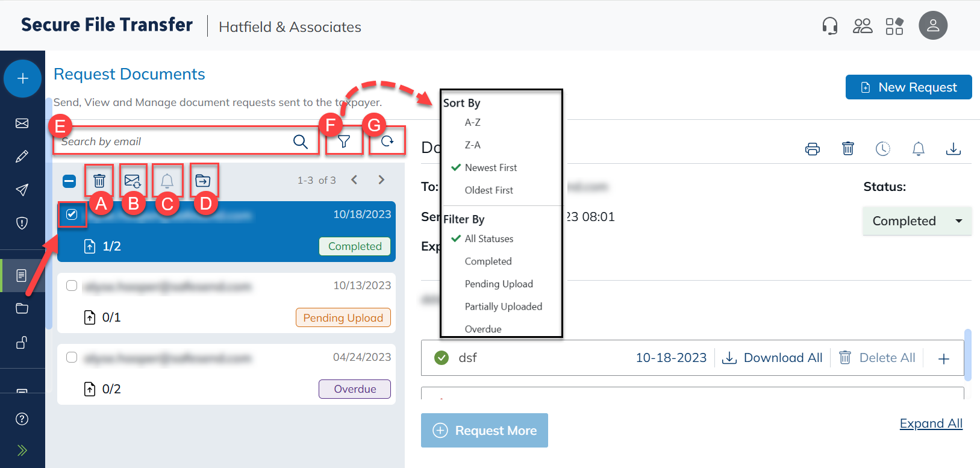980x468 pixels.
Task: Open the user profile avatar
Action: [932, 25]
